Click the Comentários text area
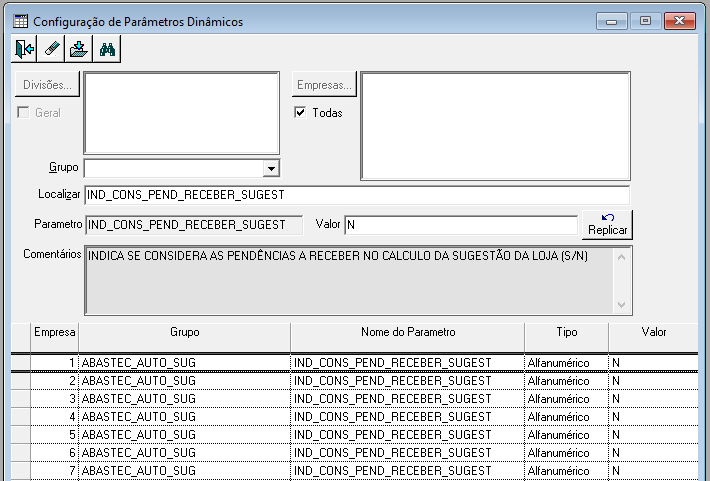 click(x=349, y=280)
